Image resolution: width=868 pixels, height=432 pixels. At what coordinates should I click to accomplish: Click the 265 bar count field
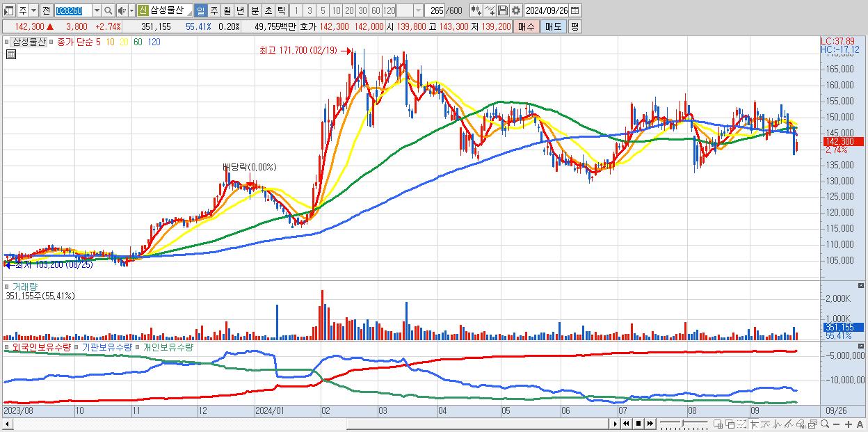(435, 10)
